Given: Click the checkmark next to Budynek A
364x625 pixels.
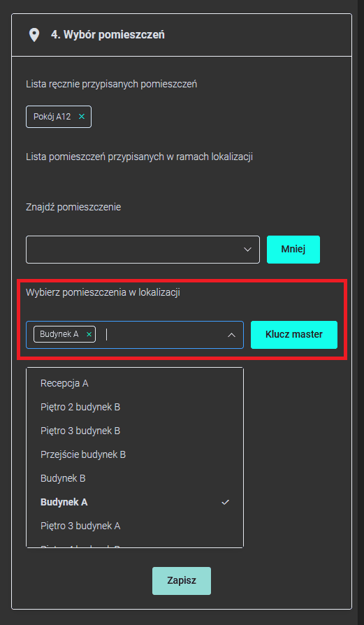Looking at the screenshot, I should click(226, 502).
